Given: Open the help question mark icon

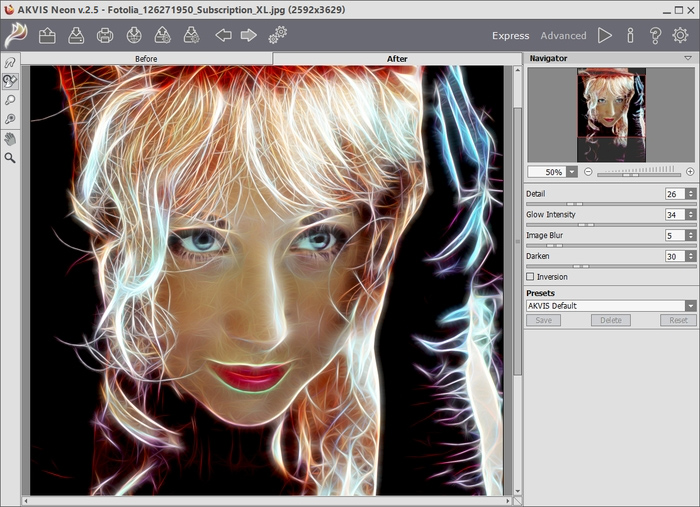Looking at the screenshot, I should (x=655, y=36).
